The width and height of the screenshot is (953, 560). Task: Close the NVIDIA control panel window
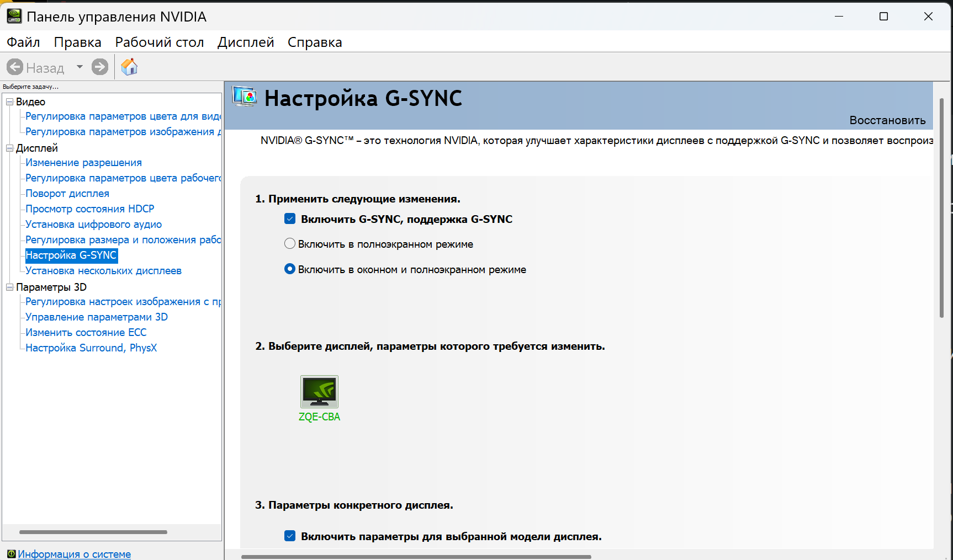928,17
